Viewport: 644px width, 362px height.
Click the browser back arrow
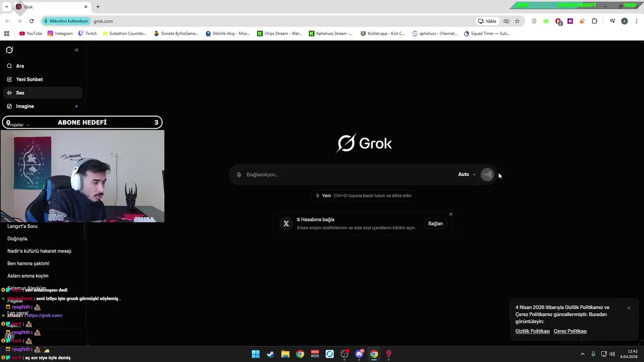tap(7, 21)
